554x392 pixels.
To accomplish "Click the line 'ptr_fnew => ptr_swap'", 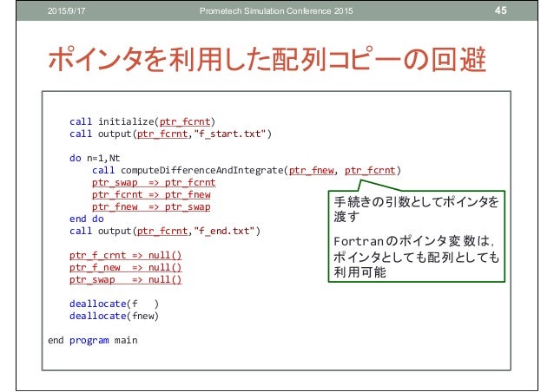I will point(151,206).
